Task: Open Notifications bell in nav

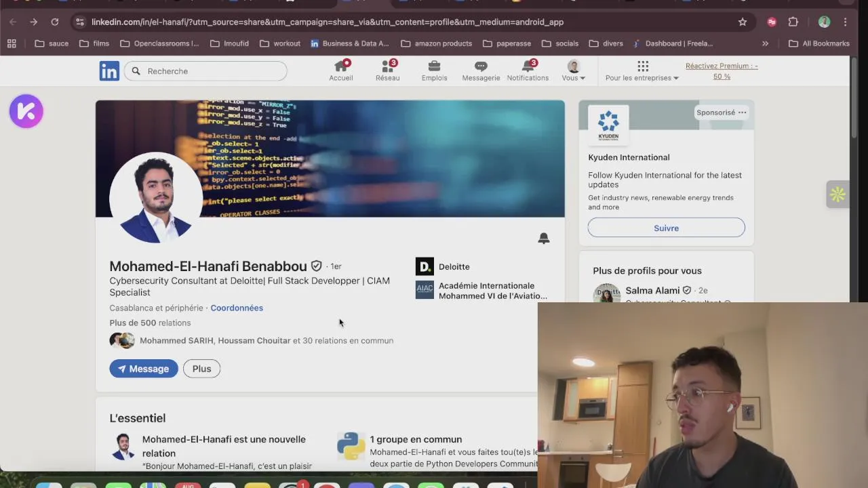Action: [528, 70]
